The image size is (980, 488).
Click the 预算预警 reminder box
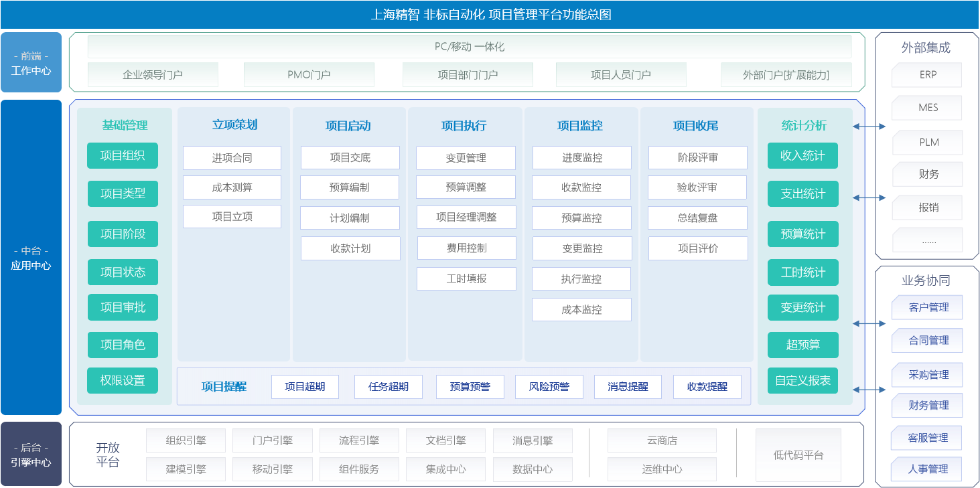[x=470, y=387]
